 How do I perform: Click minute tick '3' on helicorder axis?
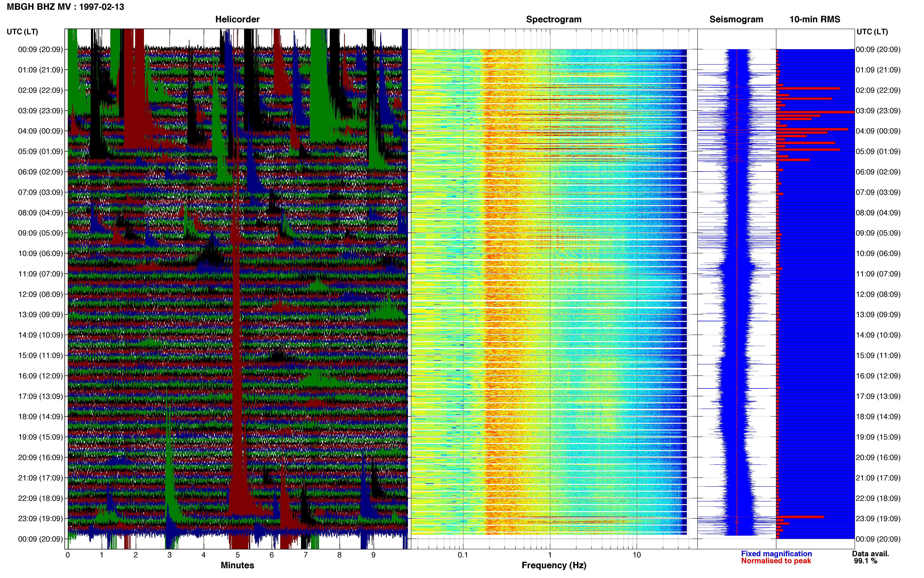pos(170,555)
